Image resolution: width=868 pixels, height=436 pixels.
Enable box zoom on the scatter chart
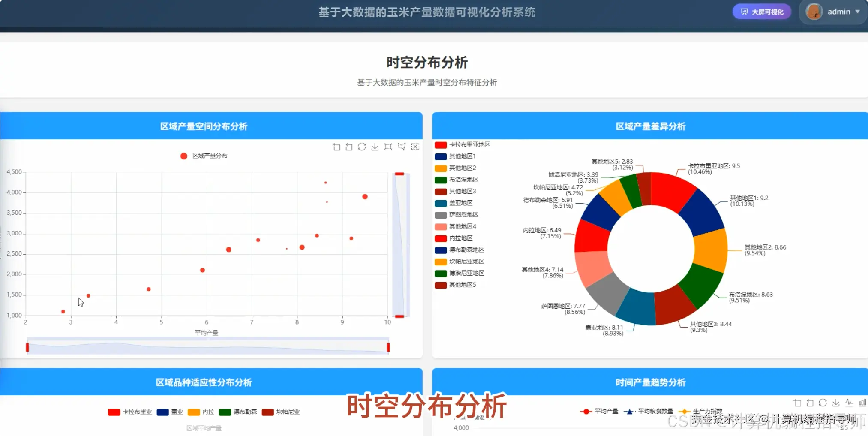[x=336, y=147]
